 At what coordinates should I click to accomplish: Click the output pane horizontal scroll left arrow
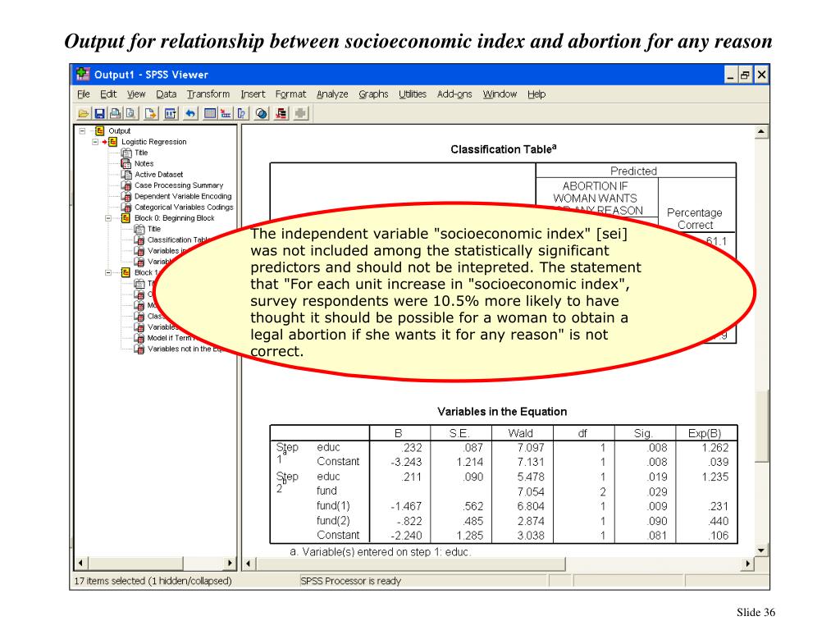249,564
